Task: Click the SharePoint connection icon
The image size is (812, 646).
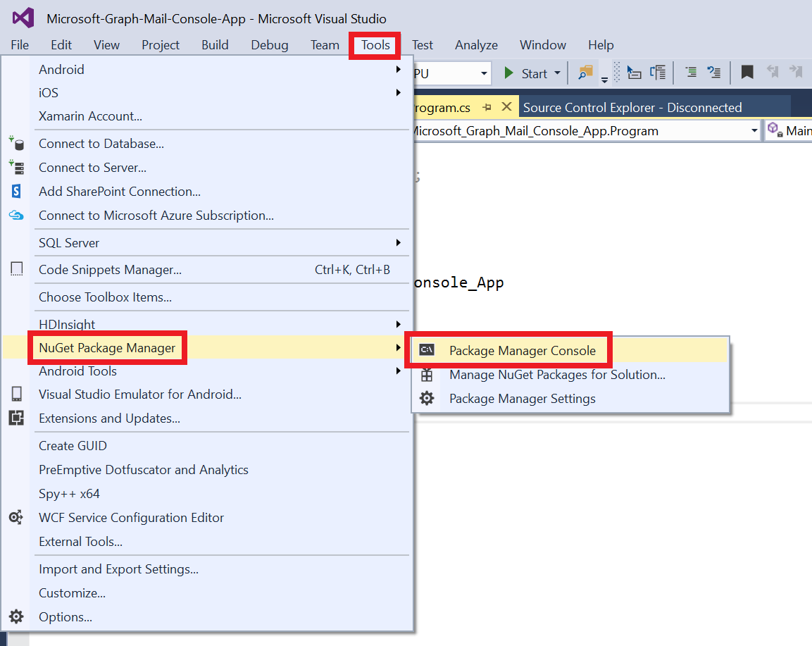Action: (17, 191)
